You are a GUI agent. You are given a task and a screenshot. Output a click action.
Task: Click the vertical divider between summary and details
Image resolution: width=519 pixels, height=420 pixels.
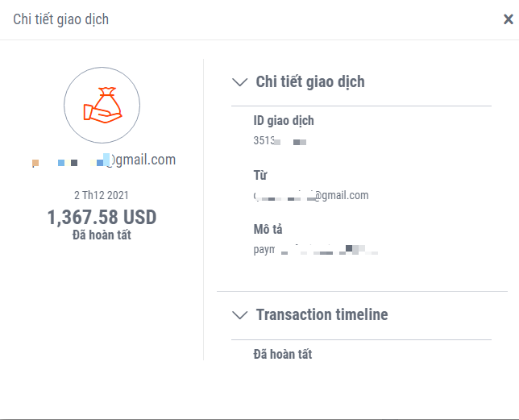coord(204,210)
